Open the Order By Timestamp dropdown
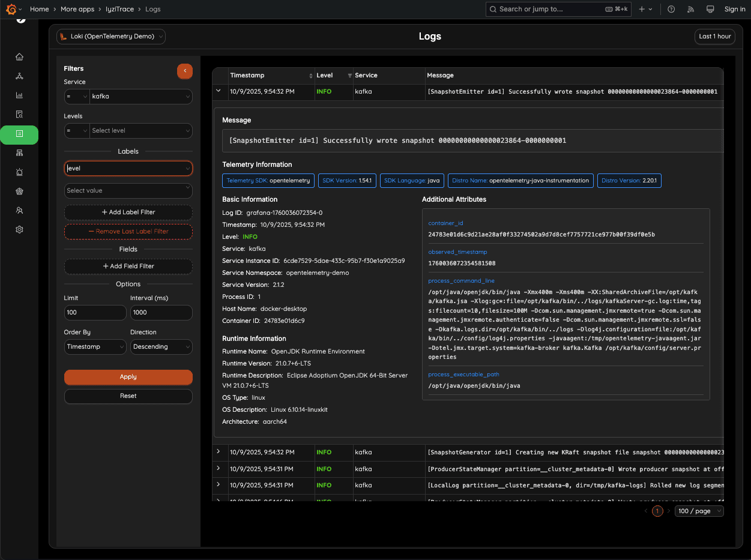 95,347
